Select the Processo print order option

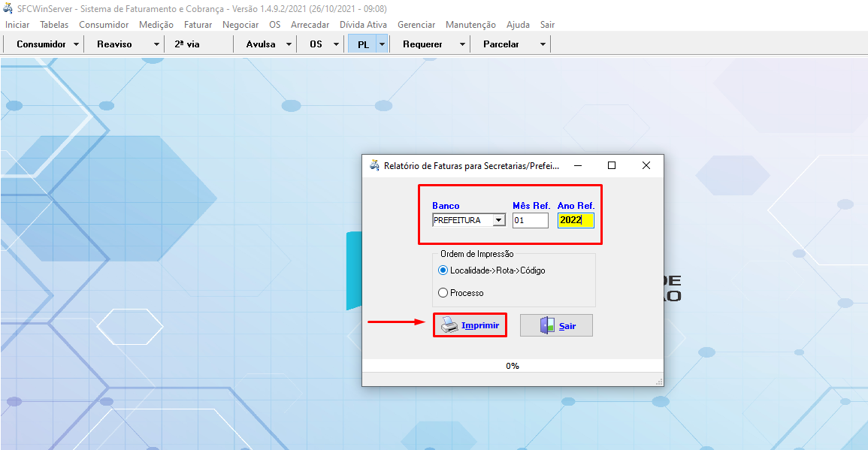coord(443,293)
